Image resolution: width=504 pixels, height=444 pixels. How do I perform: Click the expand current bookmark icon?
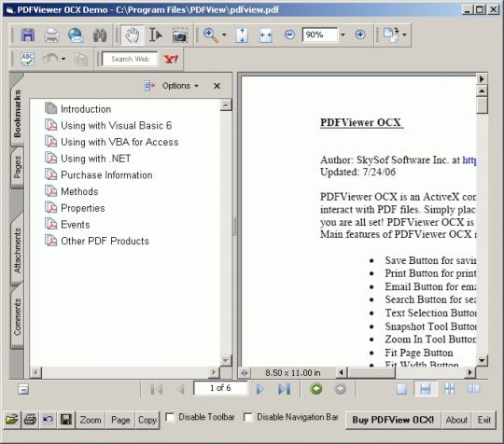pos(149,86)
